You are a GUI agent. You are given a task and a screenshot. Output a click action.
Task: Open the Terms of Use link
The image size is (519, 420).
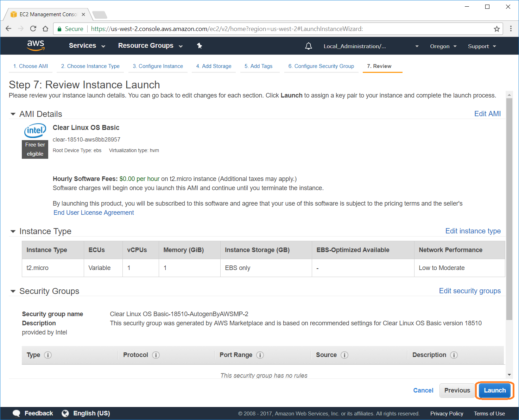(489, 414)
